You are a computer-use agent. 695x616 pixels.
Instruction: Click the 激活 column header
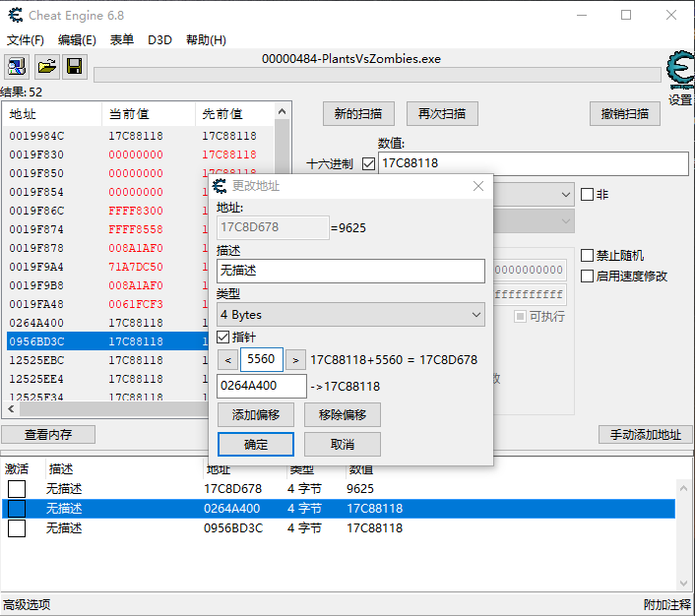tap(17, 468)
